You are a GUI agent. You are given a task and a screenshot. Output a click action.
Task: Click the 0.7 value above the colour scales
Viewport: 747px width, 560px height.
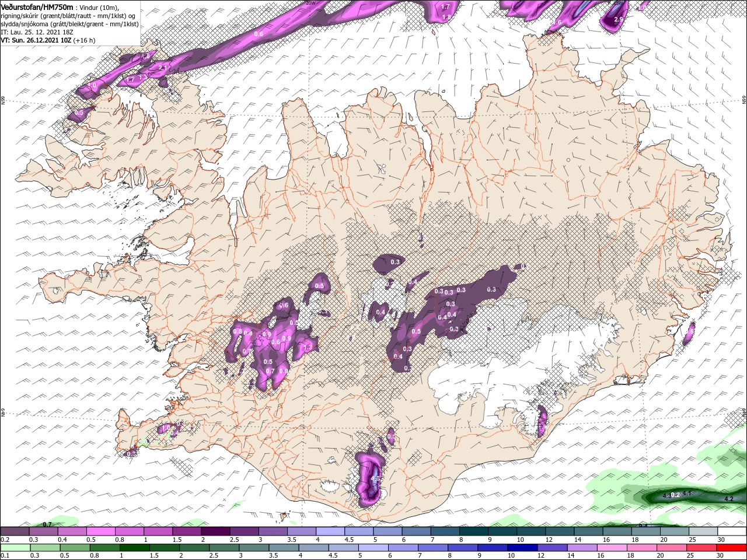coord(47,524)
